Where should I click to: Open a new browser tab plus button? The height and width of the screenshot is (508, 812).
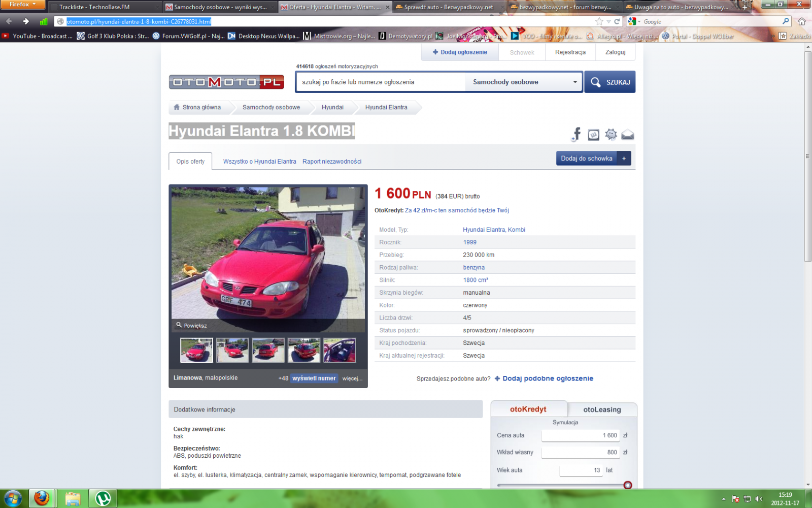pos(745,7)
